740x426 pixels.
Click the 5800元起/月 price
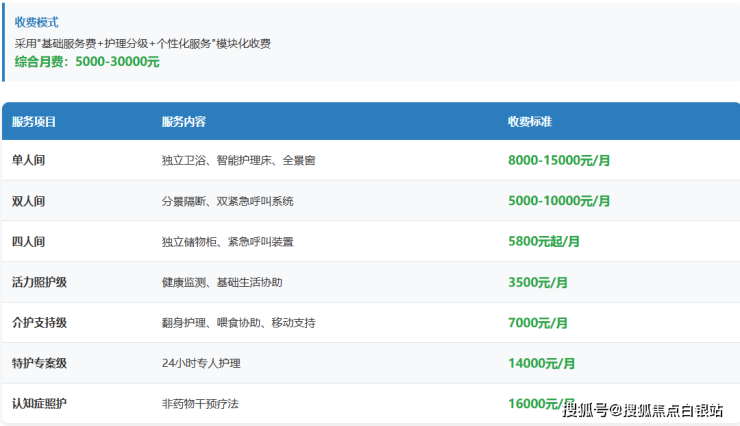pos(543,242)
